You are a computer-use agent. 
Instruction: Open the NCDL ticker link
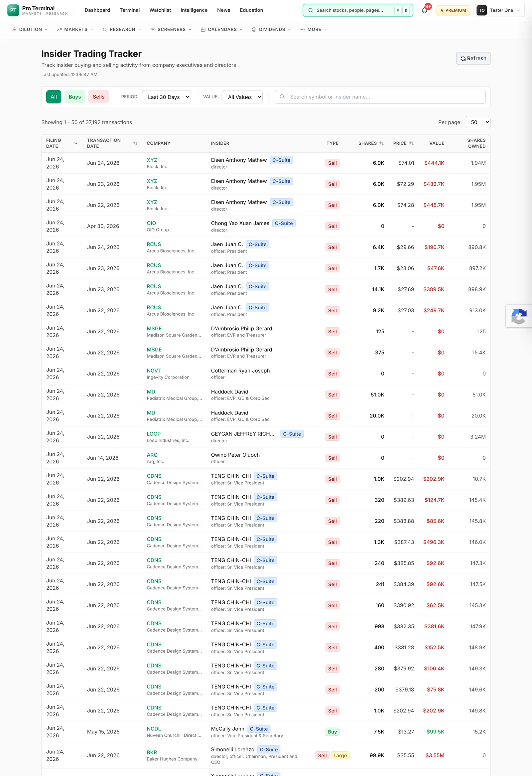click(154, 728)
